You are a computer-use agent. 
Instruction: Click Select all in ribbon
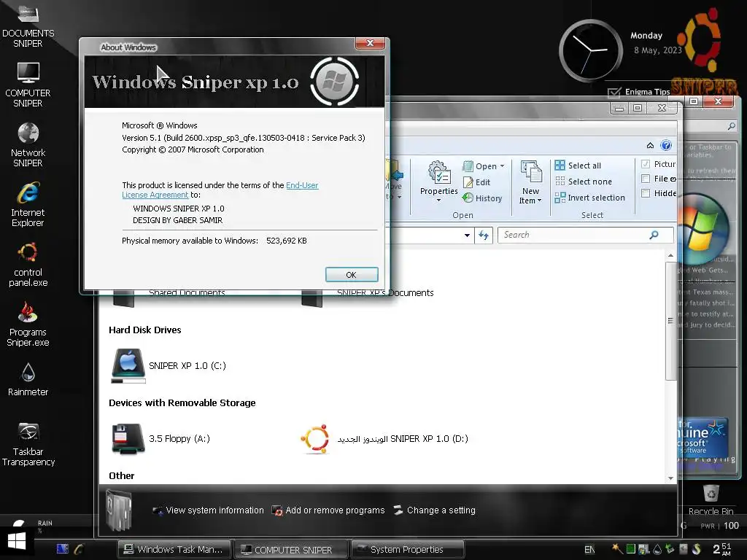click(x=578, y=166)
